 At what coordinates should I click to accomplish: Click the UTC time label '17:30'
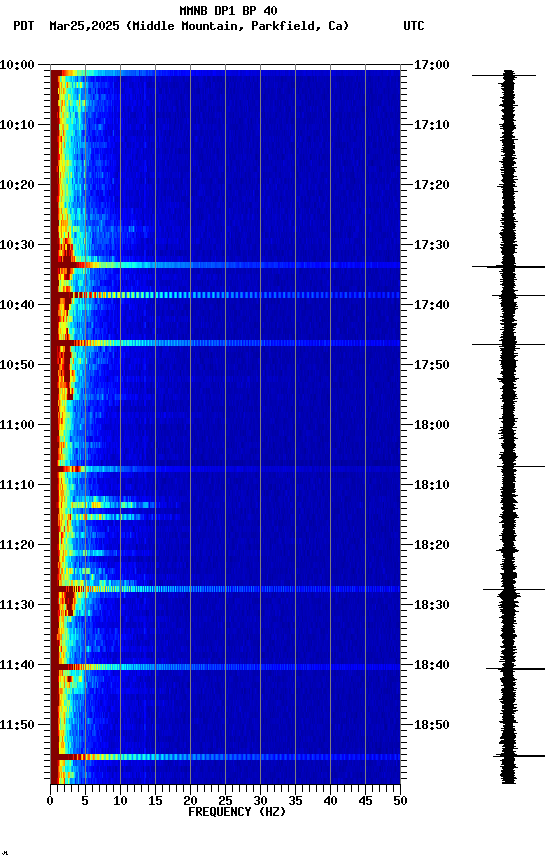[432, 245]
